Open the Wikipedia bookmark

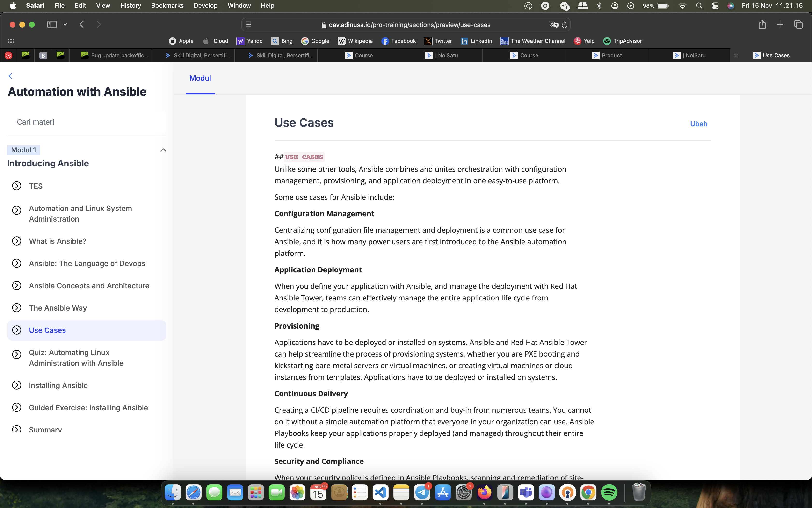tap(355, 41)
